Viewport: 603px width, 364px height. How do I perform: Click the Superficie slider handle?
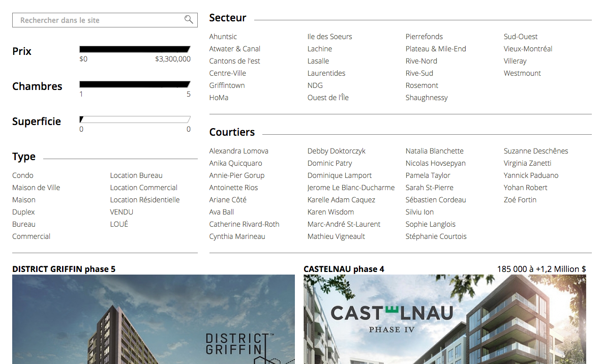81,119
